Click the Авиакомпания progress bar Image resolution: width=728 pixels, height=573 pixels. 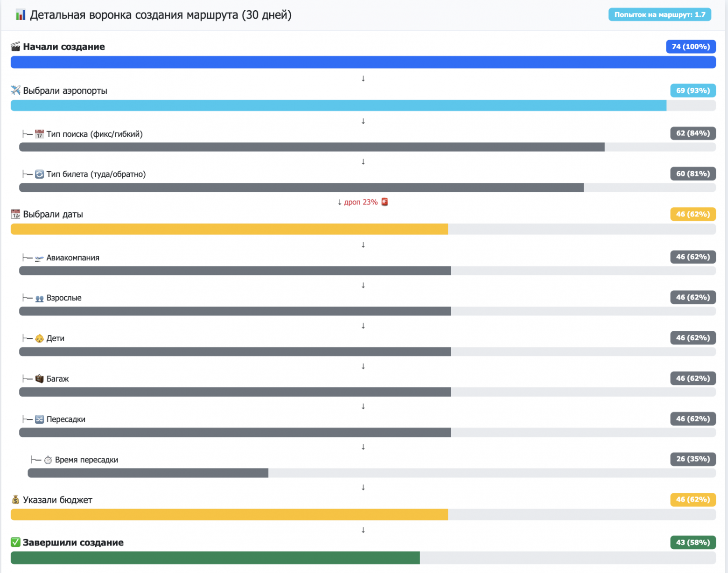pos(367,271)
